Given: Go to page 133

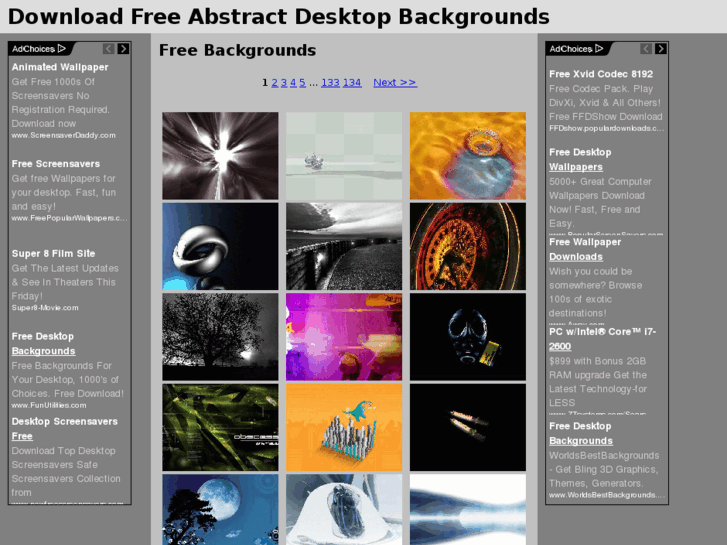Looking at the screenshot, I should 330,83.
